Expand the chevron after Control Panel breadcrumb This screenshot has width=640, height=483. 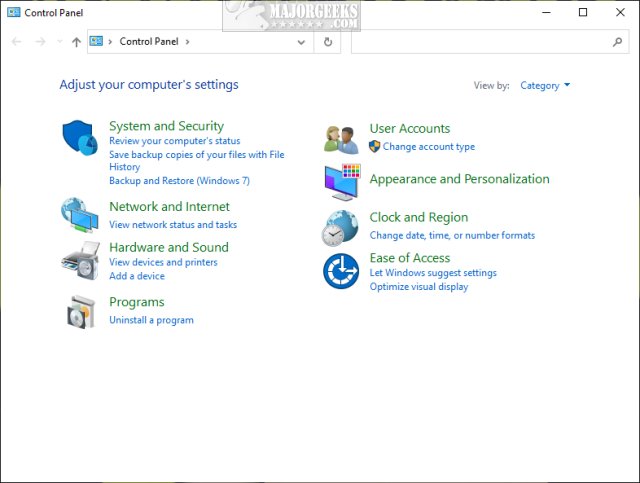pyautogui.click(x=187, y=42)
